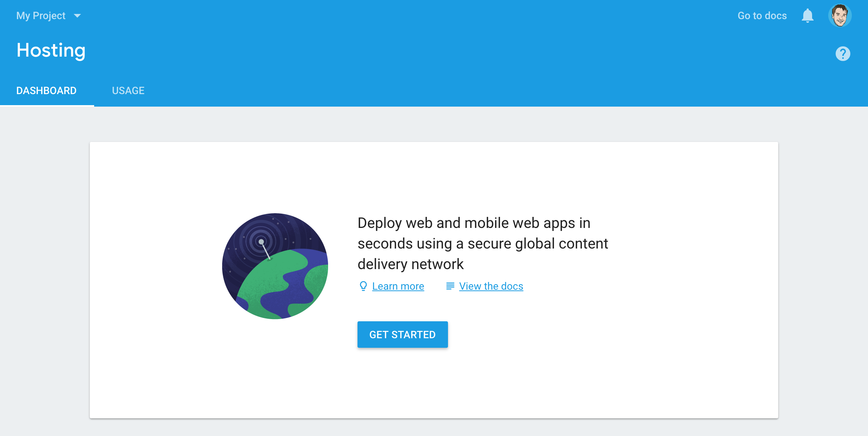Click the GET STARTED button
This screenshot has width=868, height=436.
pos(402,334)
